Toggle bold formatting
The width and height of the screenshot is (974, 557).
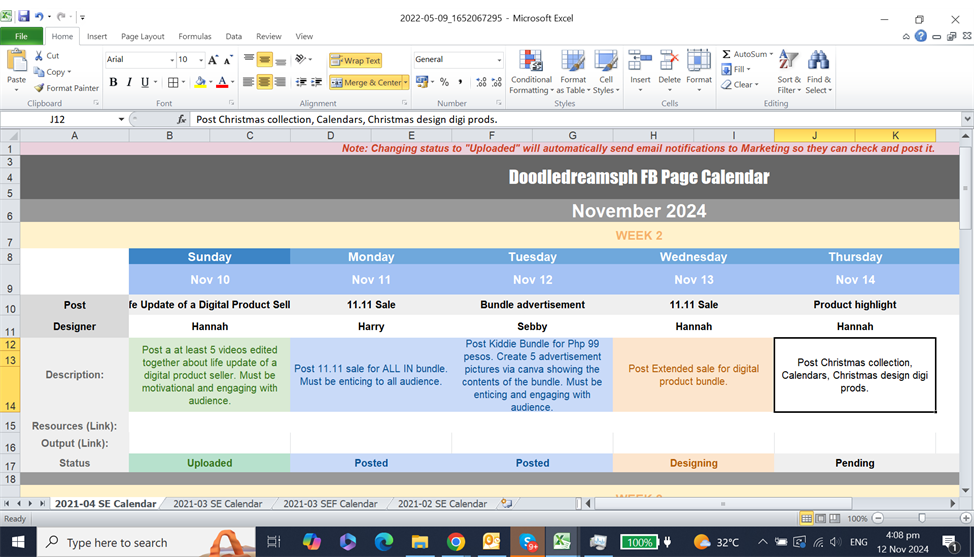(x=113, y=82)
